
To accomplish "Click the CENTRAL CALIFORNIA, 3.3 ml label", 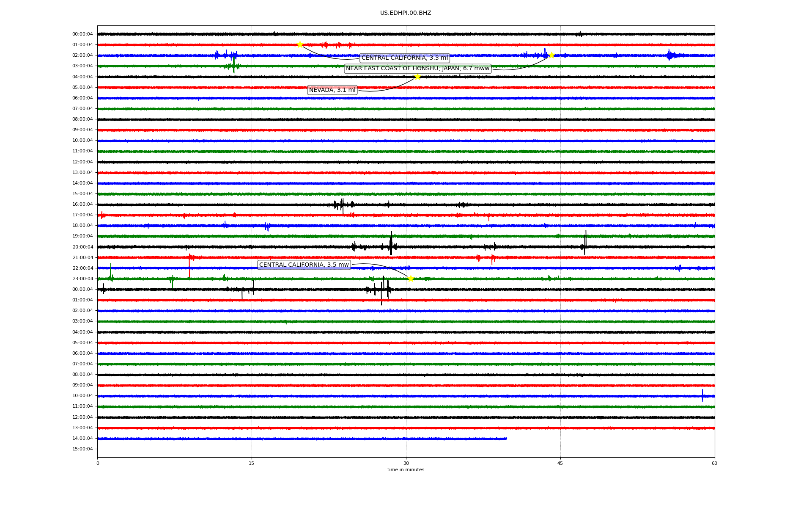I will [404, 58].
